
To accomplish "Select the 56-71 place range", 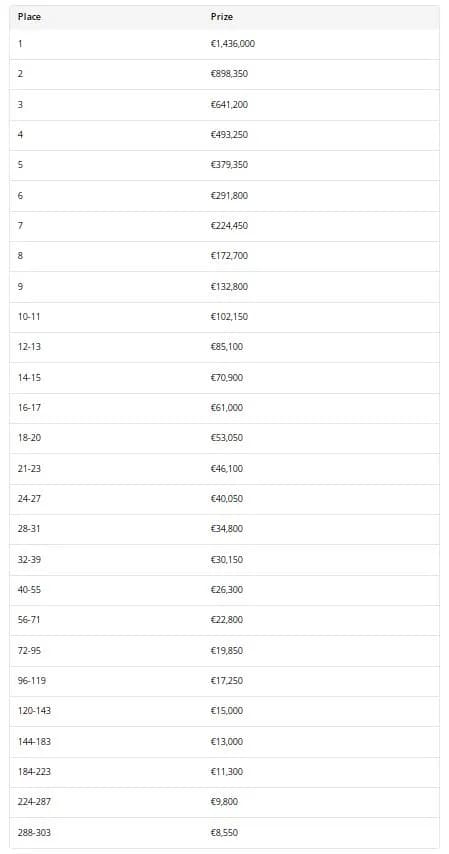I will (x=29, y=620).
